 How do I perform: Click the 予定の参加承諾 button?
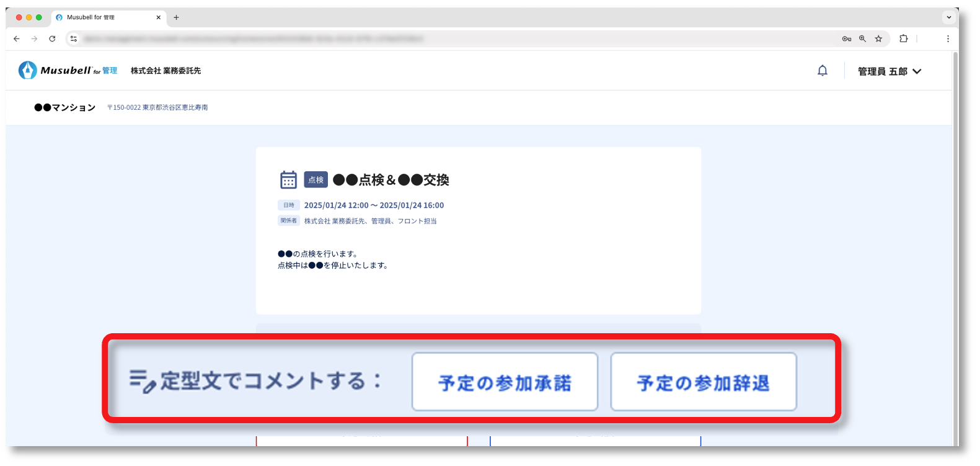coord(505,382)
